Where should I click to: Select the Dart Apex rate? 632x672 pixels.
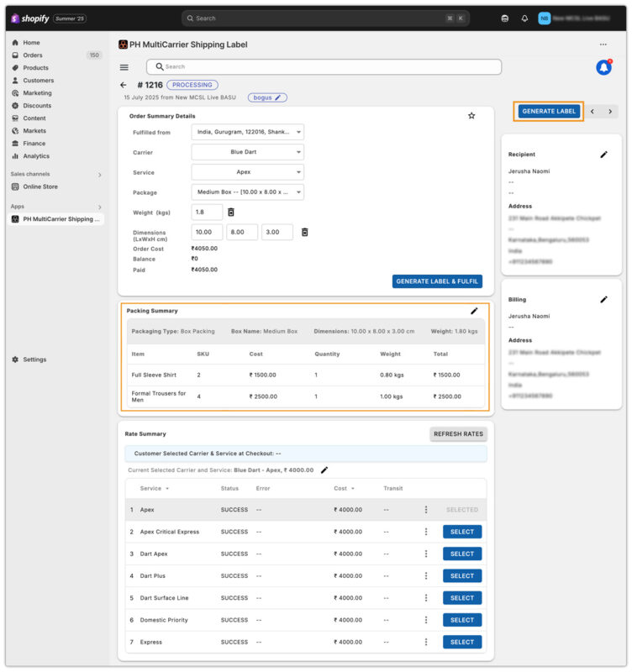[461, 554]
